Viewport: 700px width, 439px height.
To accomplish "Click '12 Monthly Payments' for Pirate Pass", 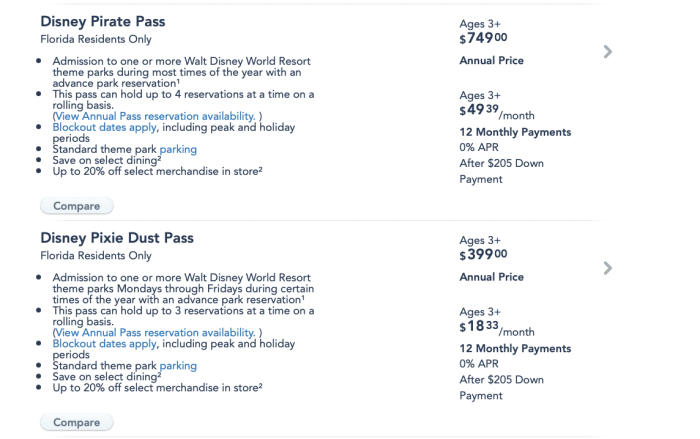I will [515, 132].
